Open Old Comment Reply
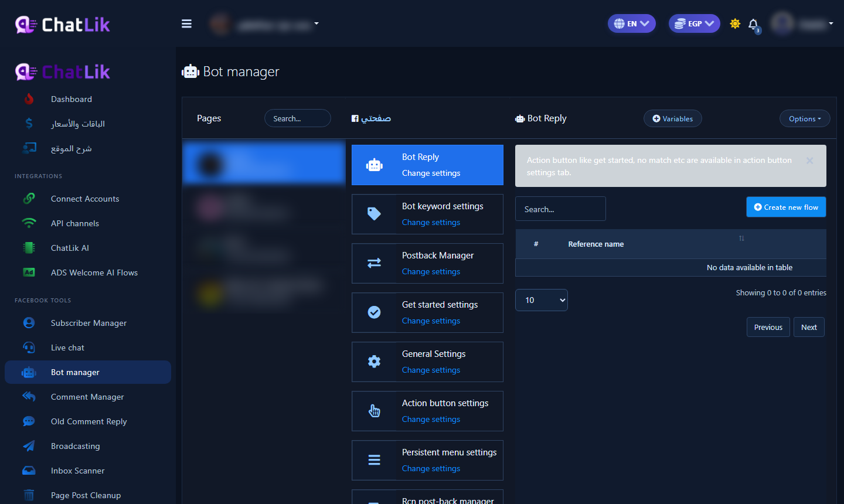844x504 pixels. point(89,421)
